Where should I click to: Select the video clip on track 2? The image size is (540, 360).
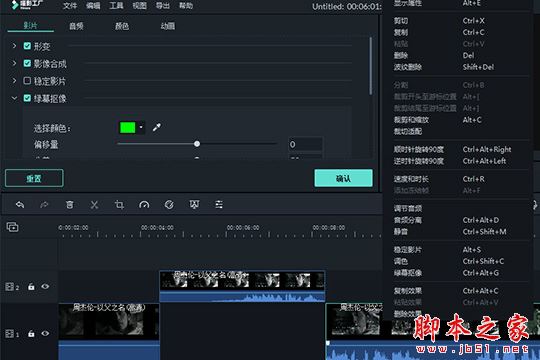242,286
